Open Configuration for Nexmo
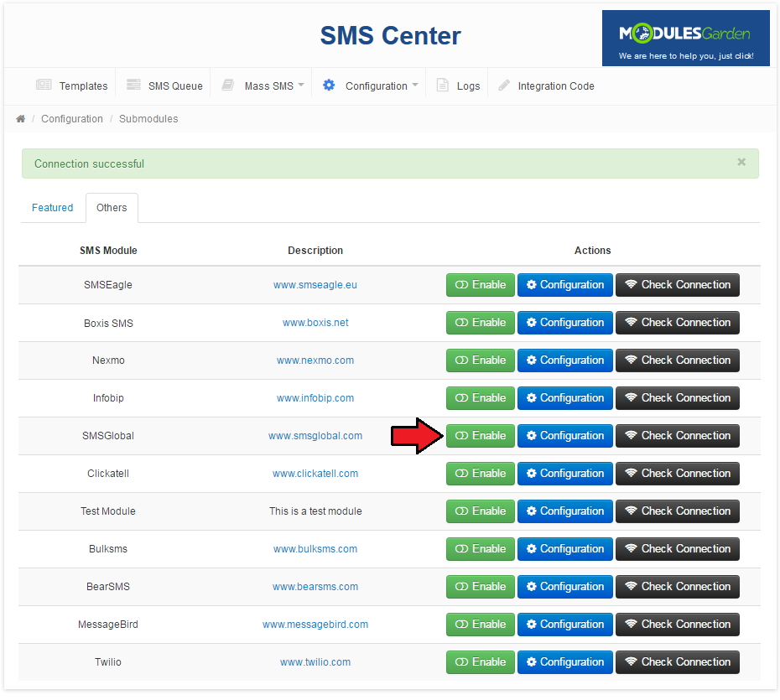Screen dimensions: 780x700 tap(565, 360)
